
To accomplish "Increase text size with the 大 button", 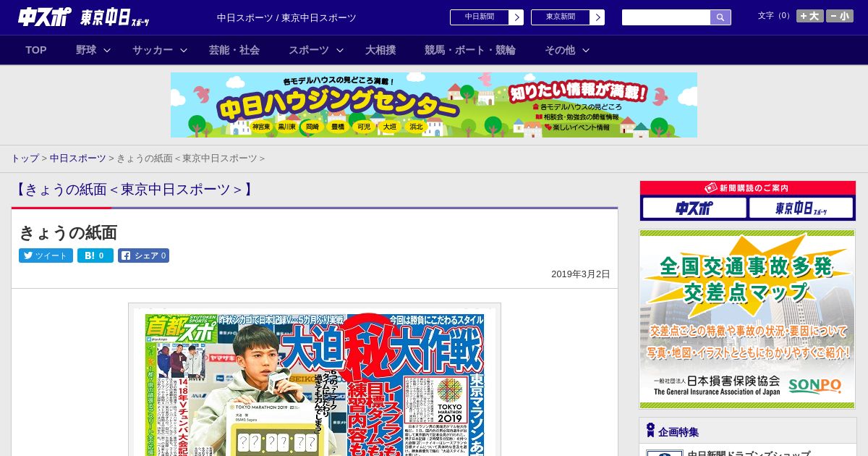I will tap(810, 16).
